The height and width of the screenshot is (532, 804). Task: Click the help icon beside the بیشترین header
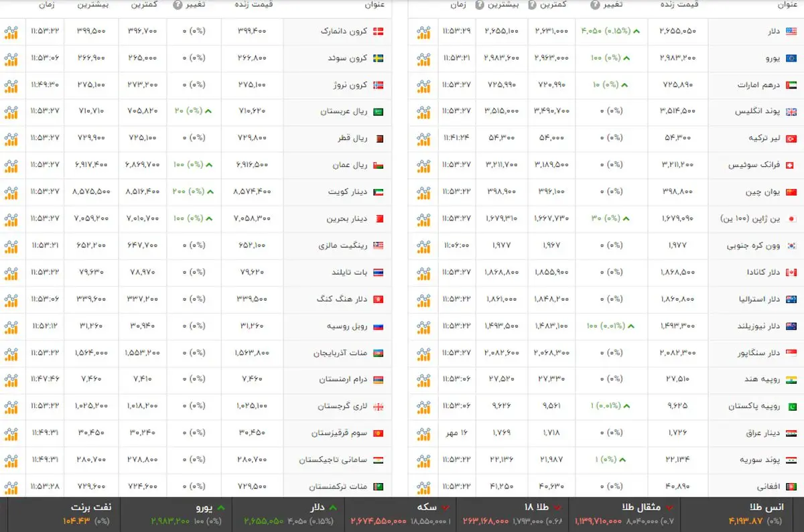pos(480,5)
